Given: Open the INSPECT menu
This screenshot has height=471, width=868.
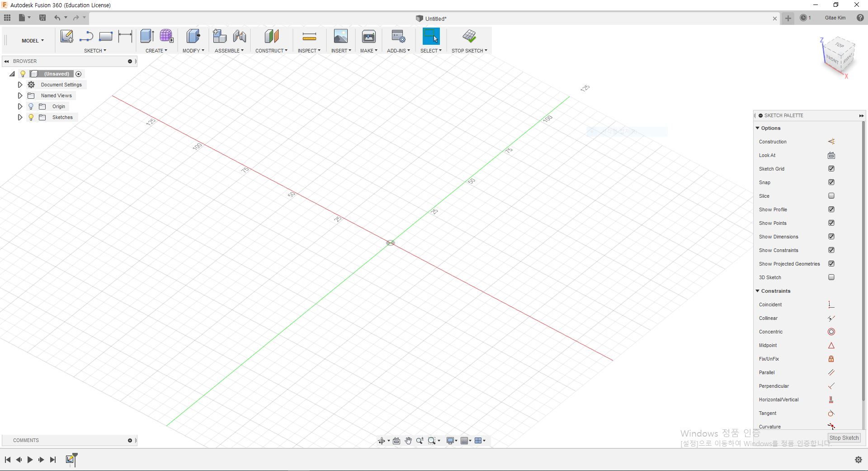Looking at the screenshot, I should tap(309, 51).
